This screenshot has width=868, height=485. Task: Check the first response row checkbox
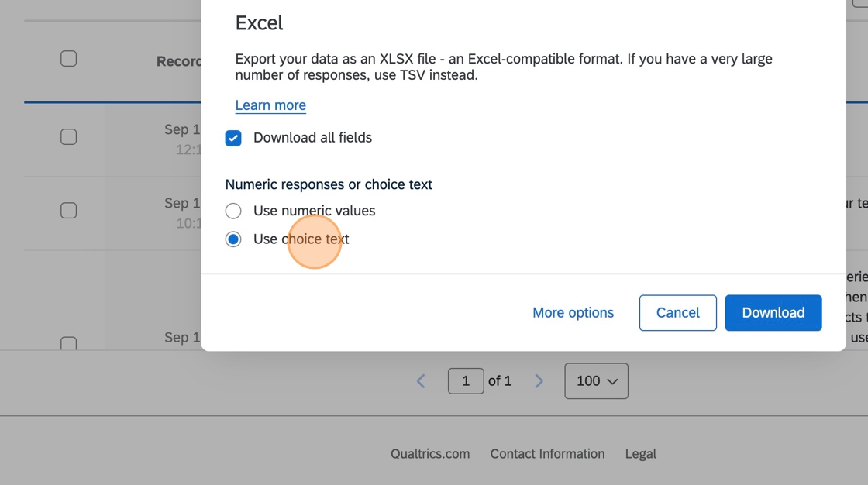point(69,137)
